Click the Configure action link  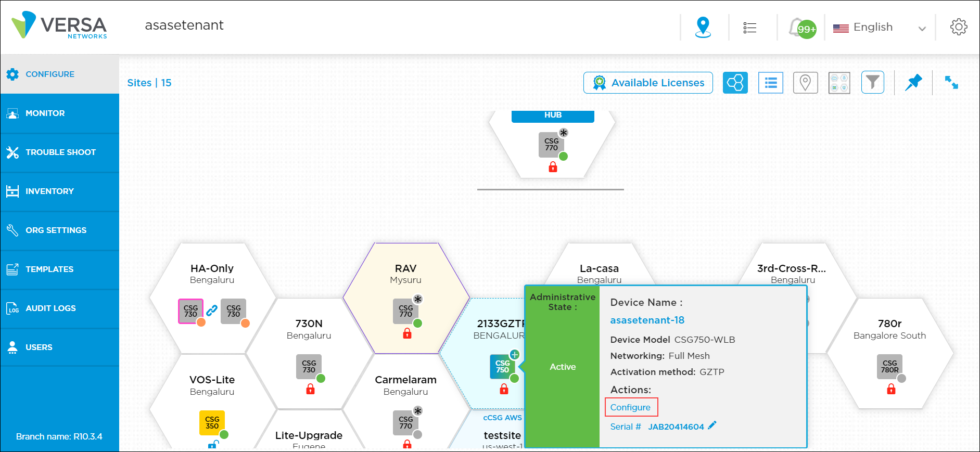tap(630, 407)
